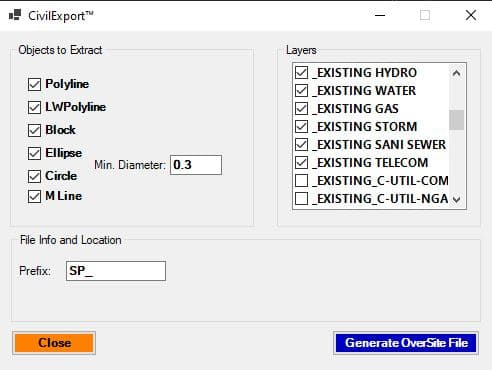The height and width of the screenshot is (370, 492).
Task: Deselect the _EXISTING TELECOM layer checkbox
Action: (302, 163)
